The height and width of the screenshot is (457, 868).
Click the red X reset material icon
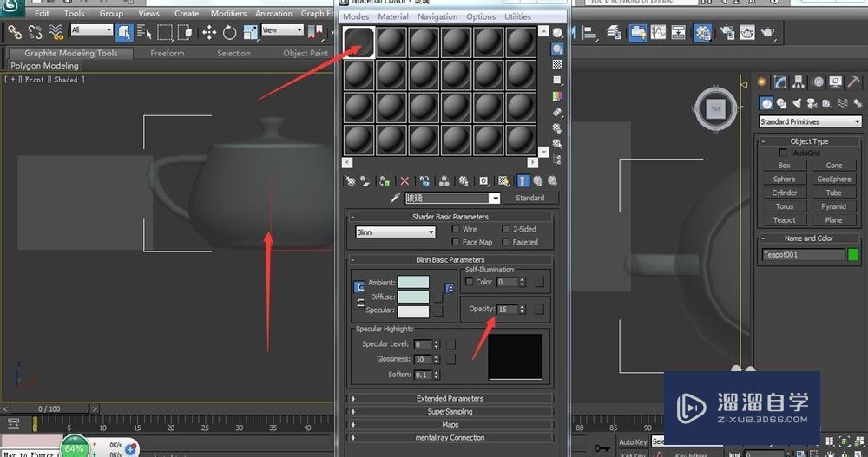[404, 181]
